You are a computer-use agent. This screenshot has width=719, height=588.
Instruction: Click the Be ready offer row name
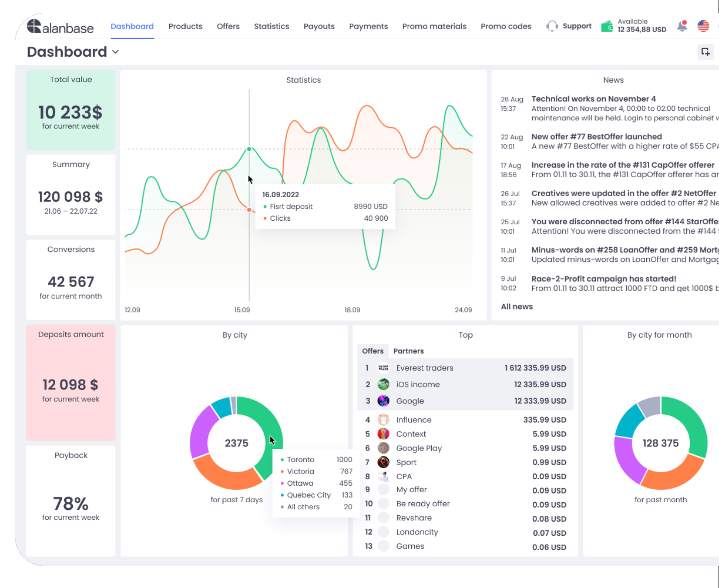[423, 504]
